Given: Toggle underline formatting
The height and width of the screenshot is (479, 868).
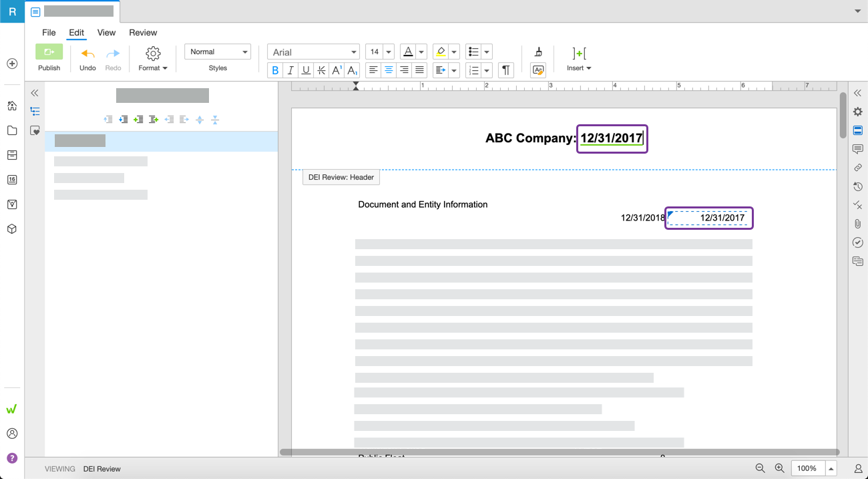Looking at the screenshot, I should tap(306, 70).
